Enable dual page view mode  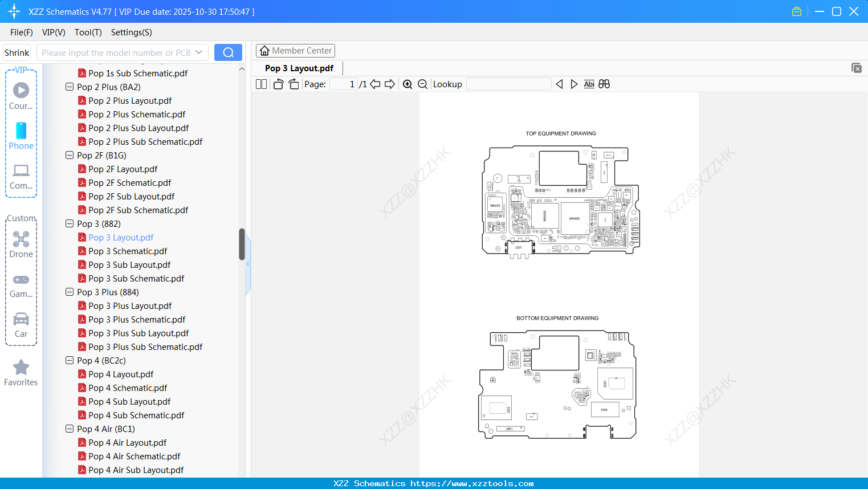point(260,84)
